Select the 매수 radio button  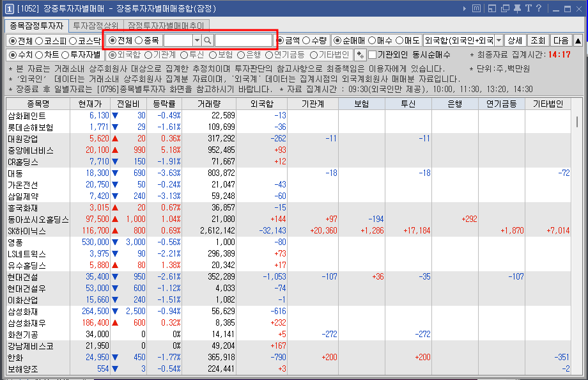[371, 40]
